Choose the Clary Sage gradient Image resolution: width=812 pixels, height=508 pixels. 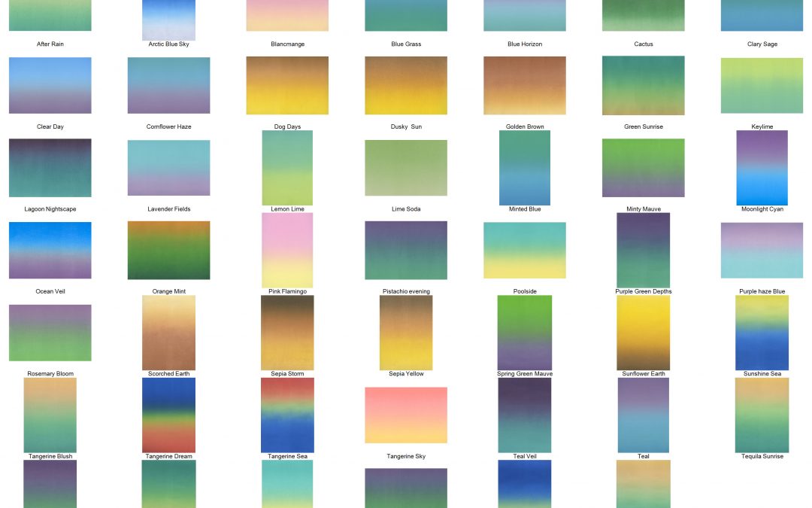click(762, 15)
